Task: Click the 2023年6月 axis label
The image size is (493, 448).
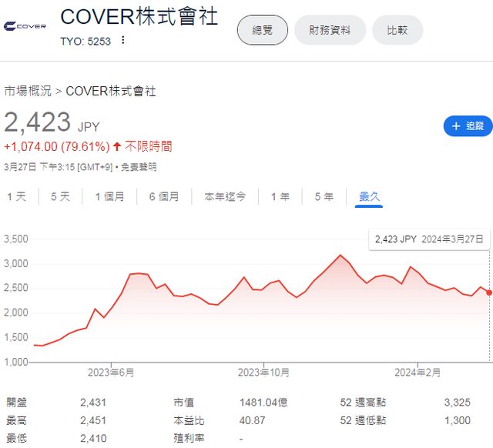Action: tap(111, 373)
